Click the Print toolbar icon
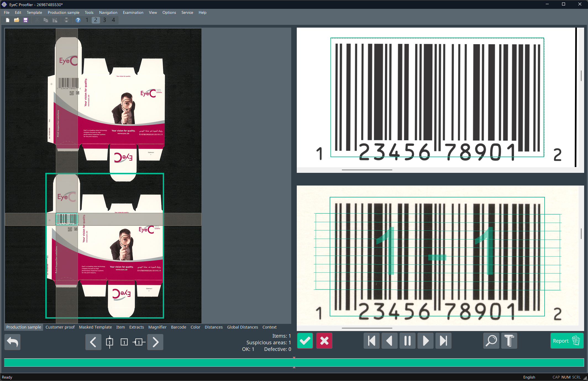 point(66,20)
